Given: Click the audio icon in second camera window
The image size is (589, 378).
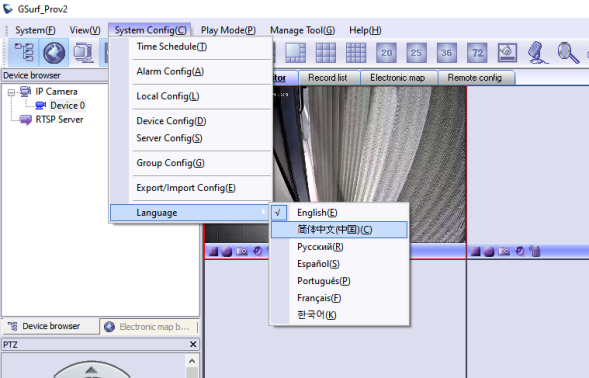Looking at the screenshot, I should coord(520,251).
